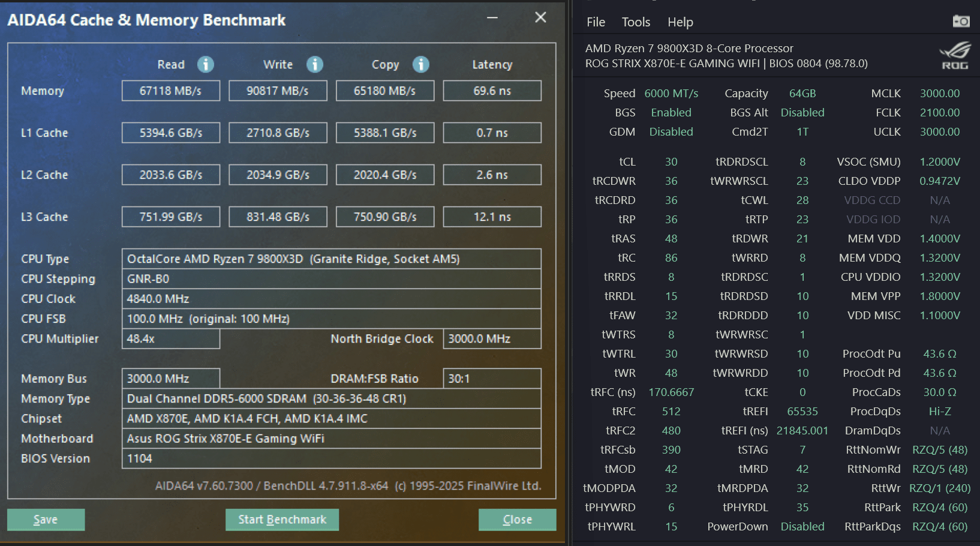
Task: Click CPU FSB field value
Action: (x=332, y=319)
